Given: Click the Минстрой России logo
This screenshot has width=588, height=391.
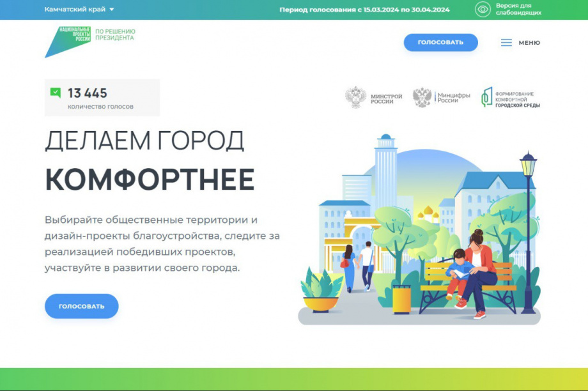Looking at the screenshot, I should coord(373,98).
